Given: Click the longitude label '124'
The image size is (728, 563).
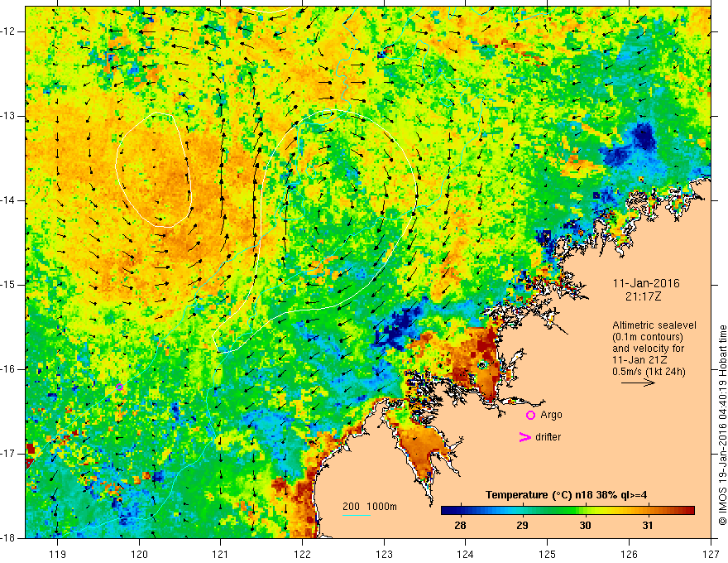Looking at the screenshot, I should pyautogui.click(x=466, y=554).
